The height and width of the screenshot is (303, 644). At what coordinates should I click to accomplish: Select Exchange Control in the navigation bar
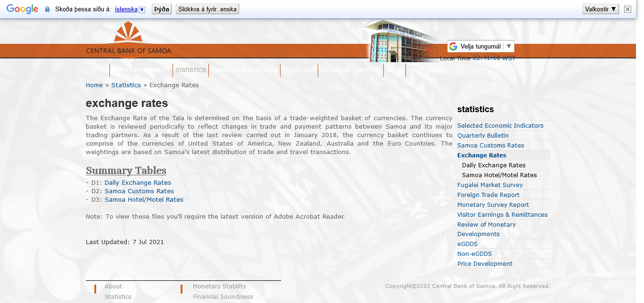[x=351, y=70]
